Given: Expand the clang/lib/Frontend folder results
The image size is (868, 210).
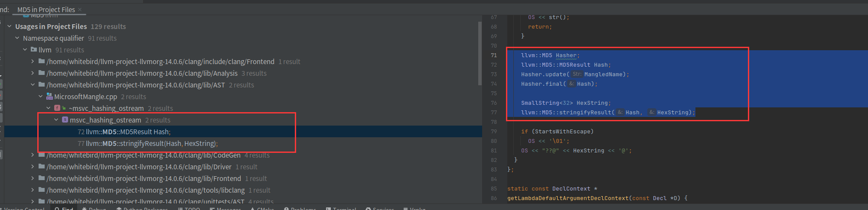Looking at the screenshot, I should 33,178.
